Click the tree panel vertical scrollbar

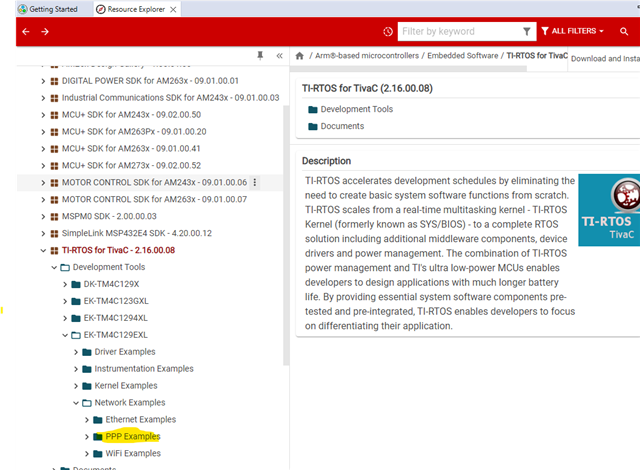[x=286, y=235]
